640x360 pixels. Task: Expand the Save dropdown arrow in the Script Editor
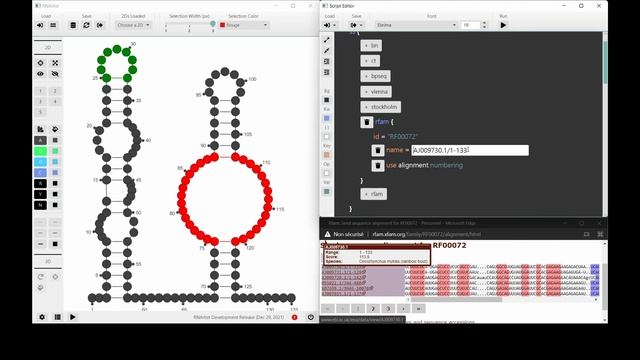coord(361,25)
